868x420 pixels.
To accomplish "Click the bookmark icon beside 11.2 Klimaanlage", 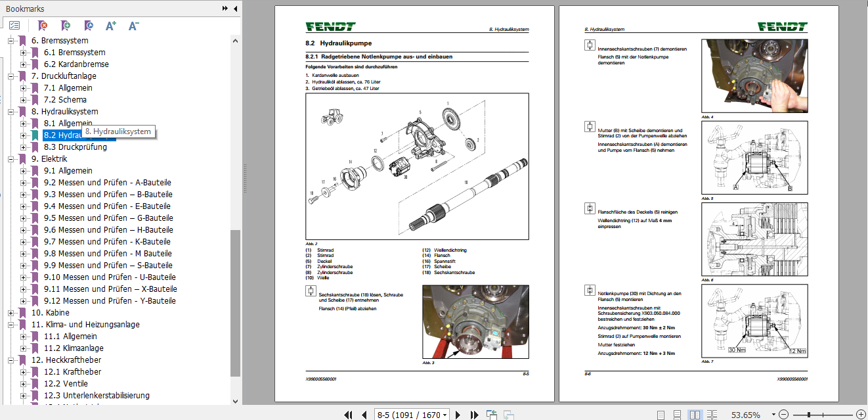I will pyautogui.click(x=35, y=348).
